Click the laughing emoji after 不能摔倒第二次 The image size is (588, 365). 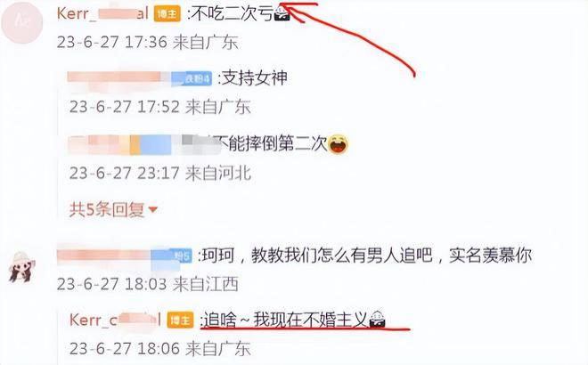[338, 144]
